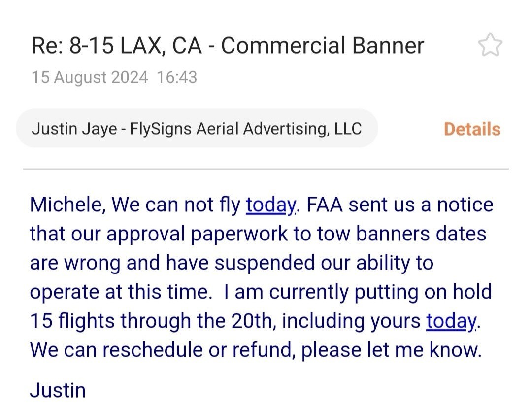Select the email subject line text

pos(228,45)
